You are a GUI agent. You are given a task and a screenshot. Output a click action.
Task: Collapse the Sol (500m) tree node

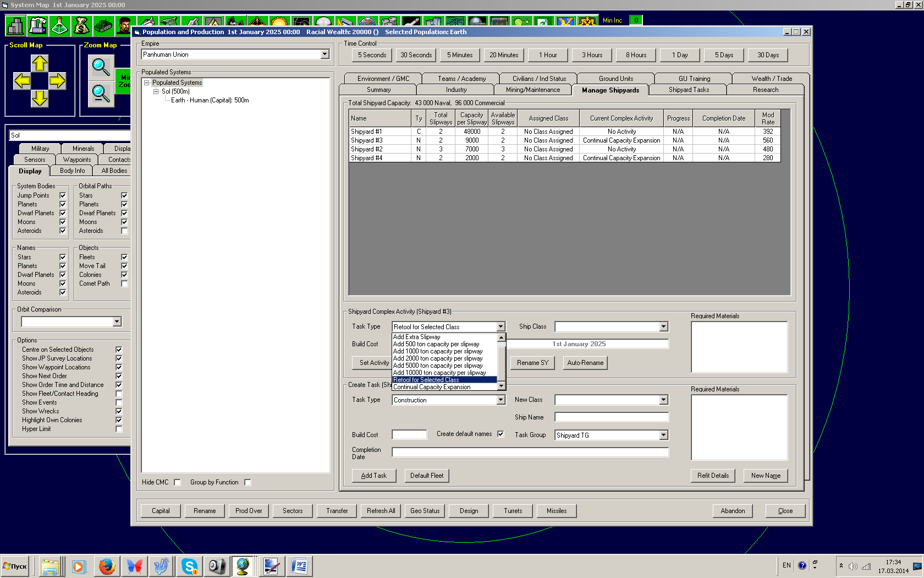point(156,91)
